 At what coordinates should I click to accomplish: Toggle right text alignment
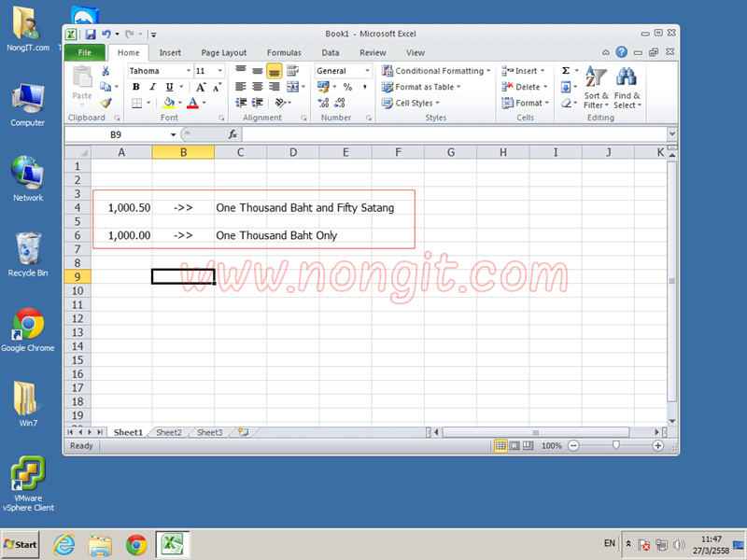274,87
